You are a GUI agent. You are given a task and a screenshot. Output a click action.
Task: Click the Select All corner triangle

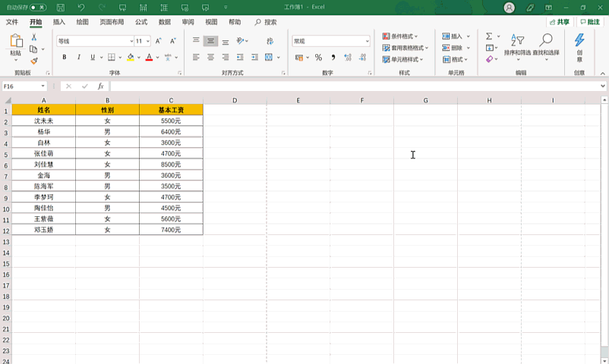click(8, 101)
